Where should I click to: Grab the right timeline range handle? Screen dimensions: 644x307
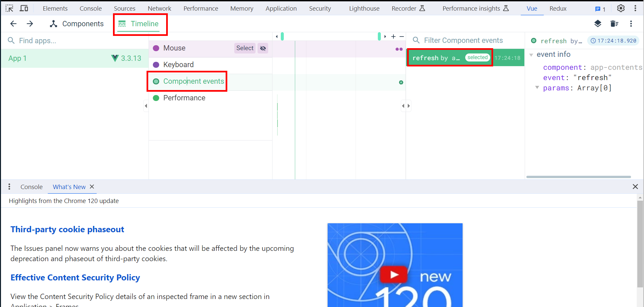coord(379,36)
